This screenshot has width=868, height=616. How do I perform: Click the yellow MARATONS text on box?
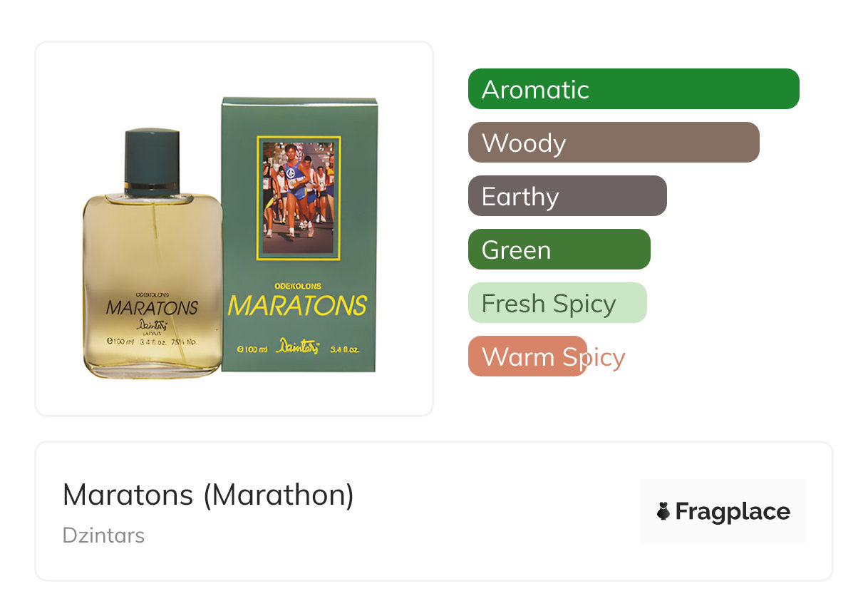[297, 306]
